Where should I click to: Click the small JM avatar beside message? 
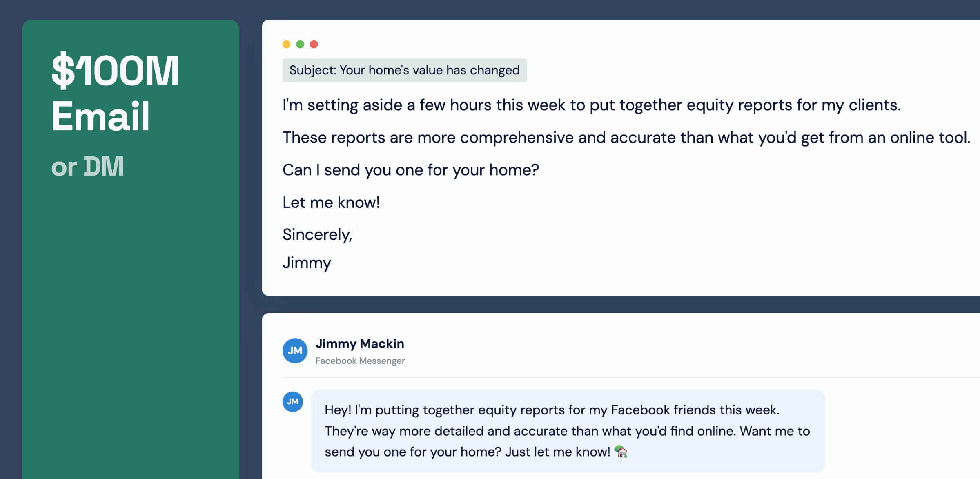[x=293, y=401]
